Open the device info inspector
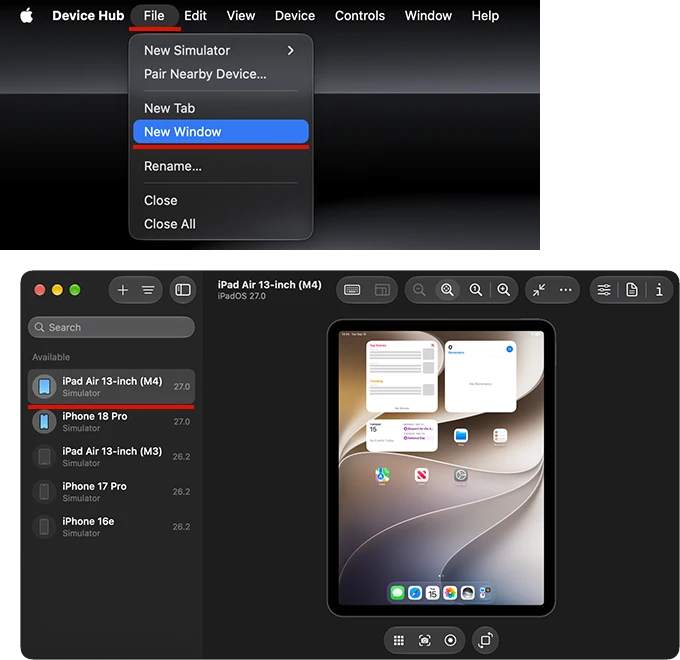 tap(659, 290)
